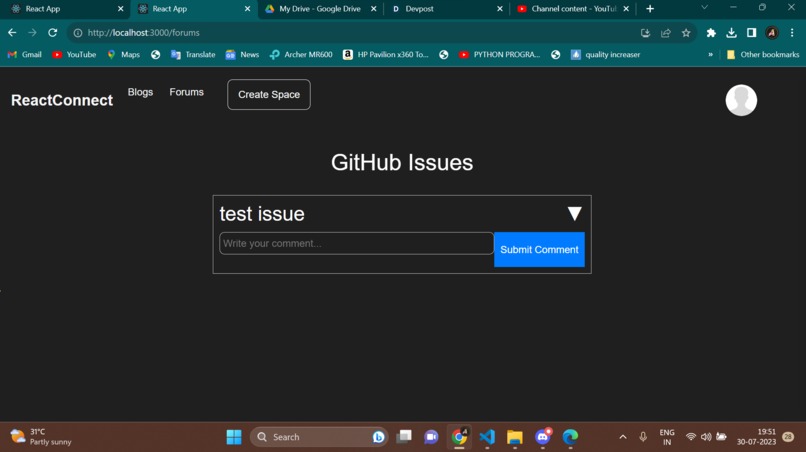The image size is (806, 452).
Task: Go back in browser history
Action: pyautogui.click(x=12, y=32)
